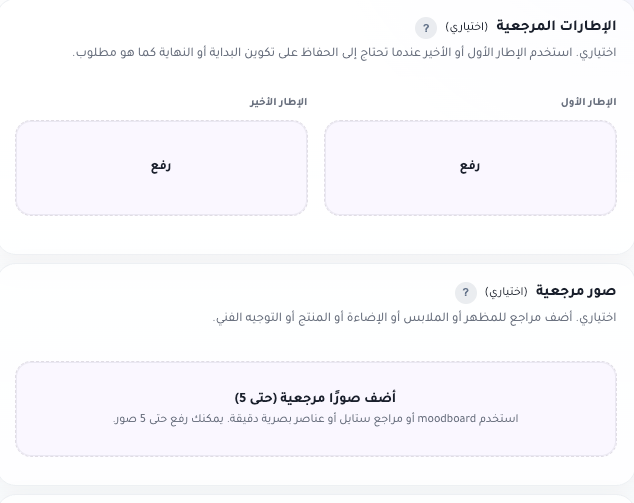
Task: Click the (اختياري) tag next to صور مرجعية
Action: 506,292
